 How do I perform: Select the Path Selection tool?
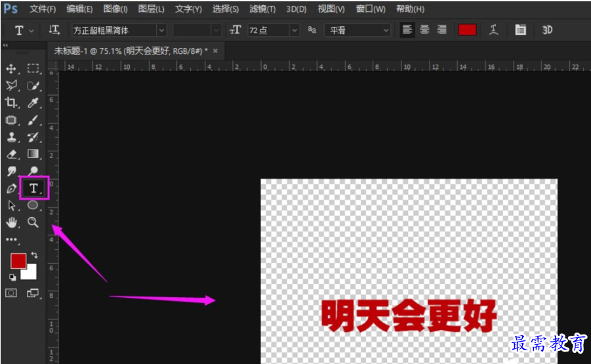[11, 205]
